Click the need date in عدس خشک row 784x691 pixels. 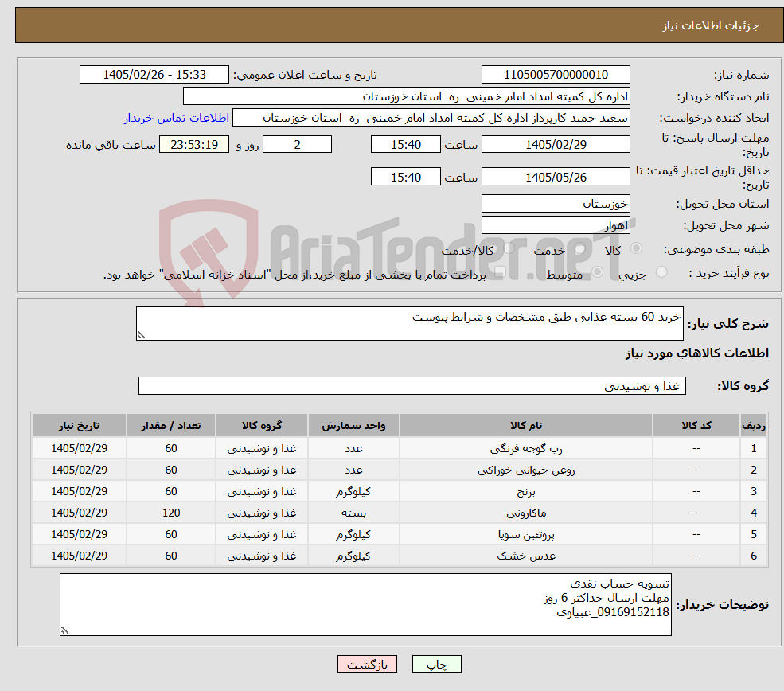coord(79,556)
